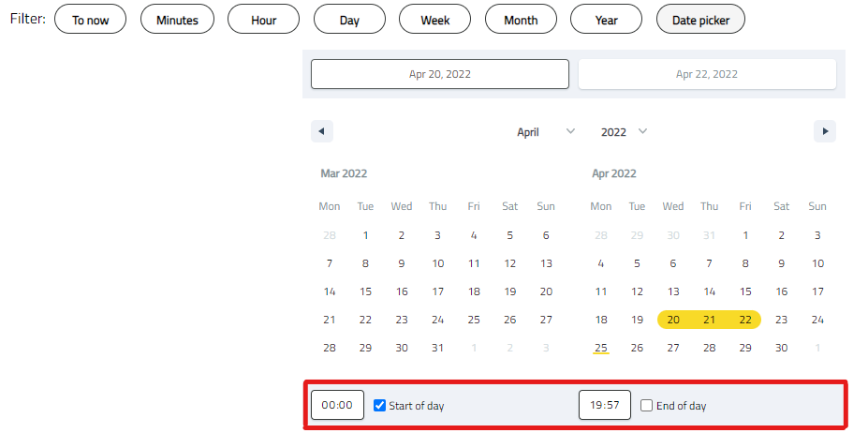Image resolution: width=868 pixels, height=433 pixels.
Task: Click the Apr 20, 2022 start date field
Action: pos(440,74)
